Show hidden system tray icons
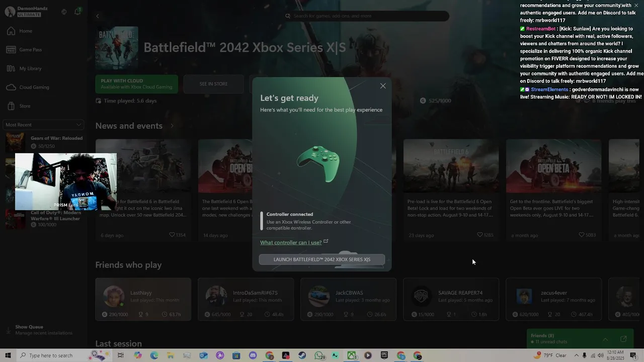This screenshot has width=644, height=362. pos(577,355)
